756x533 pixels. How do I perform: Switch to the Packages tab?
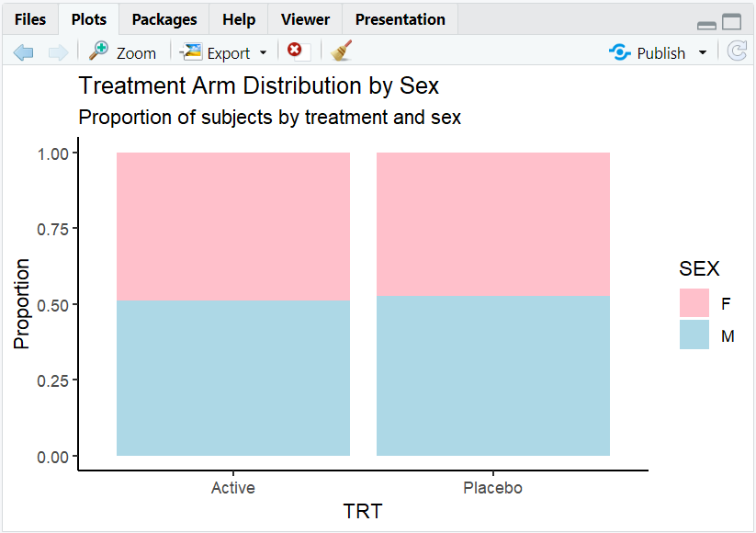point(164,18)
